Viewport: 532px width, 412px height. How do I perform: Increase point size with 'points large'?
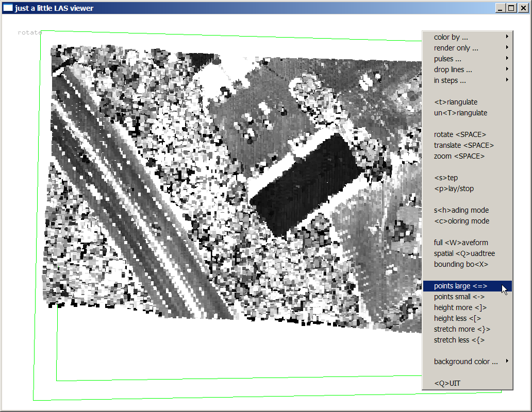(460, 286)
